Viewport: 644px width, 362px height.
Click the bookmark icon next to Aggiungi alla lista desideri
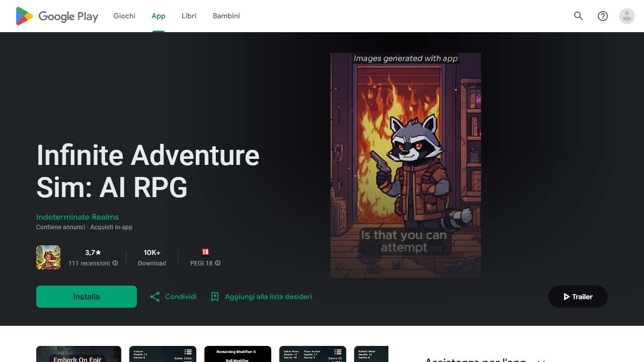(215, 297)
